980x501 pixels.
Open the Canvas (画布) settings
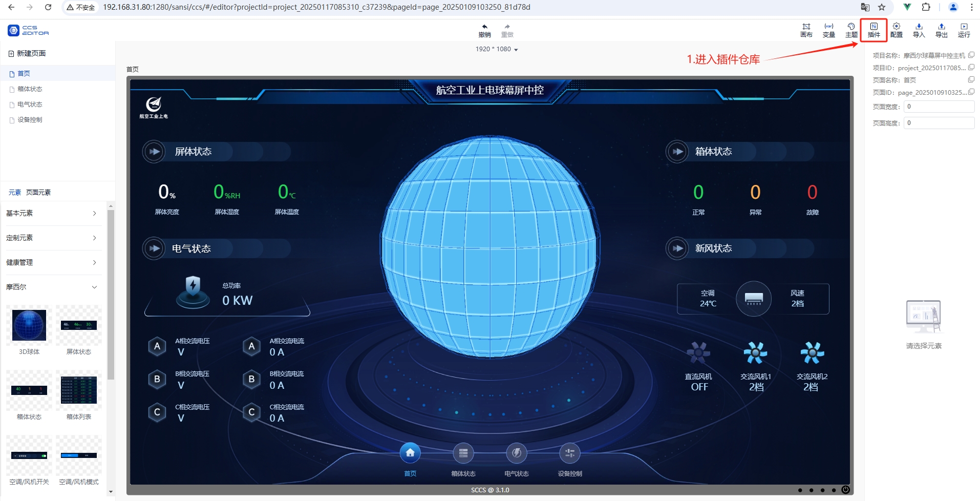(x=806, y=30)
